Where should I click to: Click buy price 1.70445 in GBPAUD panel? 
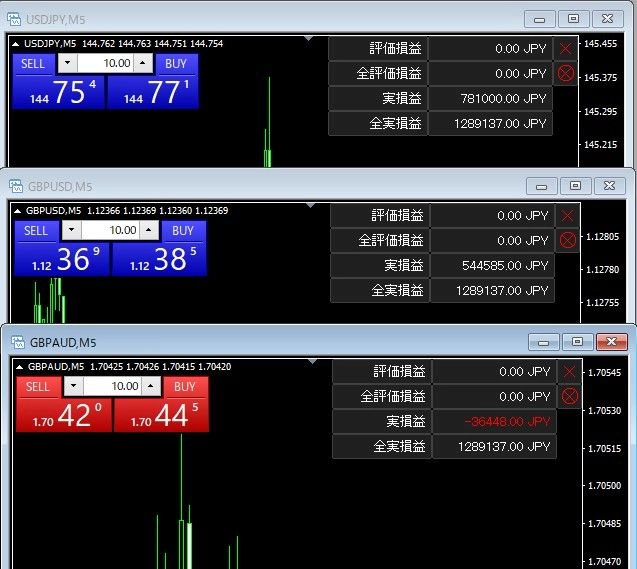[x=161, y=415]
